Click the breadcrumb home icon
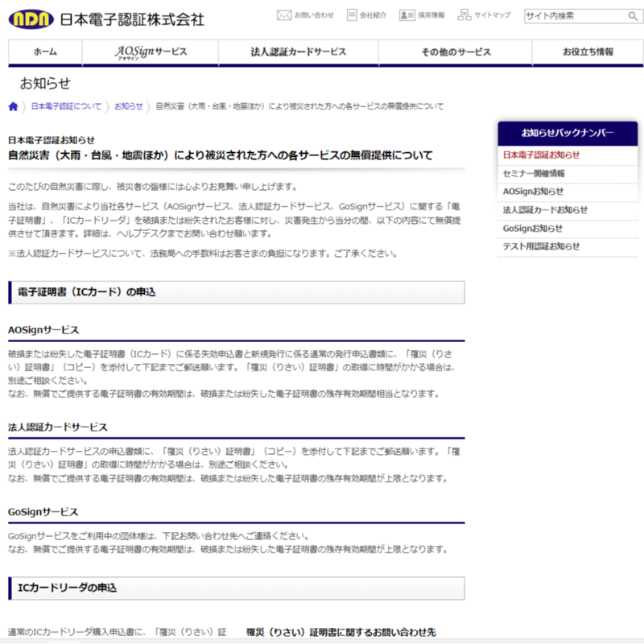 pyautogui.click(x=13, y=107)
